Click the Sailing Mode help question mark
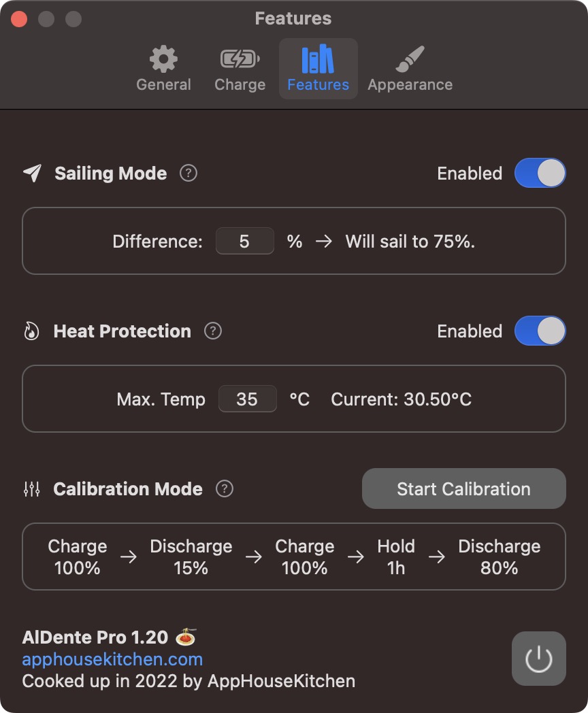 point(189,173)
